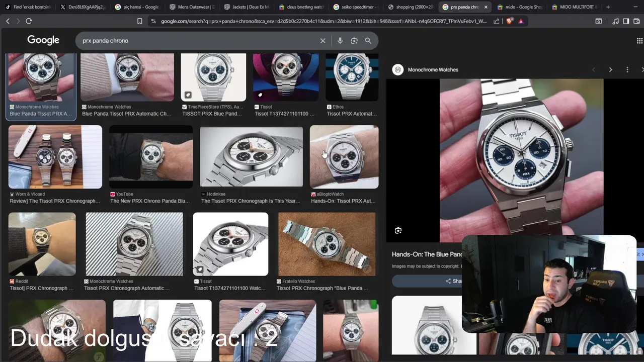Open more options in preview panel
Viewport: 644px width, 362px height.
(x=627, y=70)
